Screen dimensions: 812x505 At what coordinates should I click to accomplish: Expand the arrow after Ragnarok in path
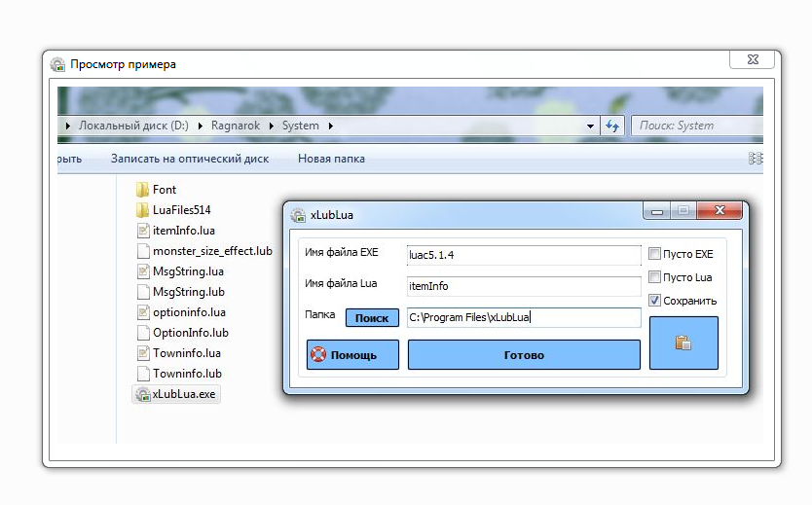coord(271,126)
